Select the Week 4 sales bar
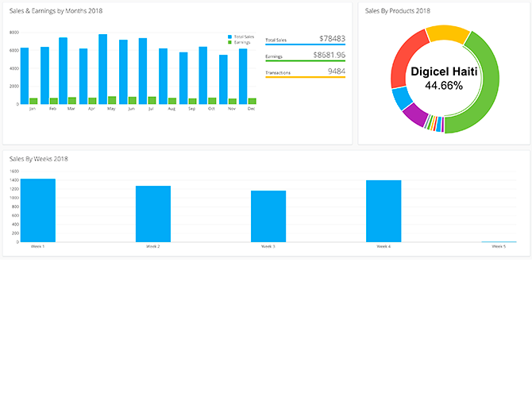Image resolution: width=532 pixels, height=405 pixels. coord(384,211)
